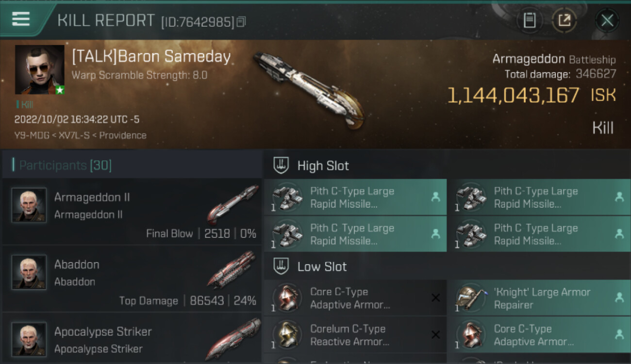This screenshot has width=631, height=364.
Task: Toggle person icon on 'Knight' Large Armor Repairer
Action: 619,298
